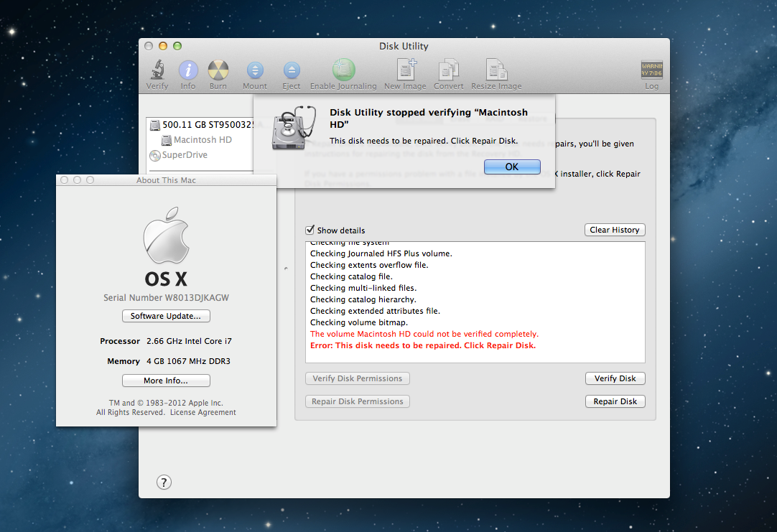This screenshot has width=777, height=532.
Task: Click the Eject toolbar icon
Action: click(291, 72)
